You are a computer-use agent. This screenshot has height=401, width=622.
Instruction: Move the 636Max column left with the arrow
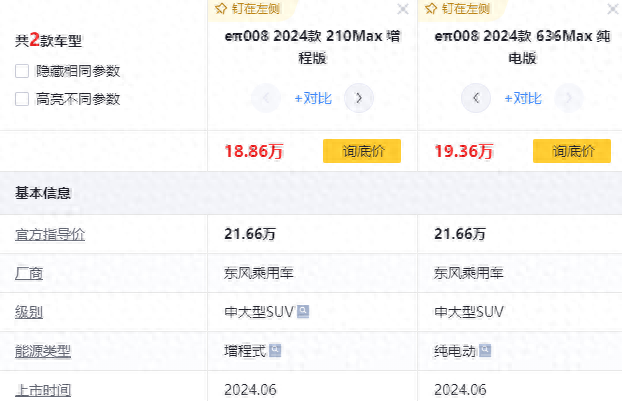(x=476, y=98)
